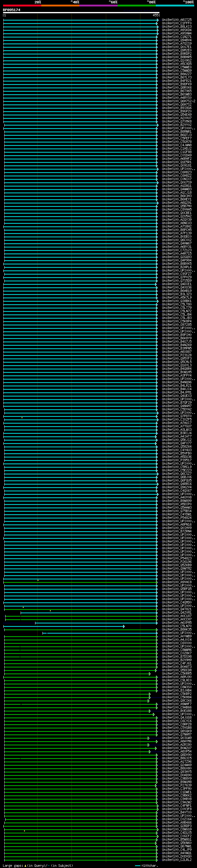Select hit label UniRef100_Q4JUG8
The width and height of the screenshot is (197, 868).
pyautogui.click(x=177, y=718)
